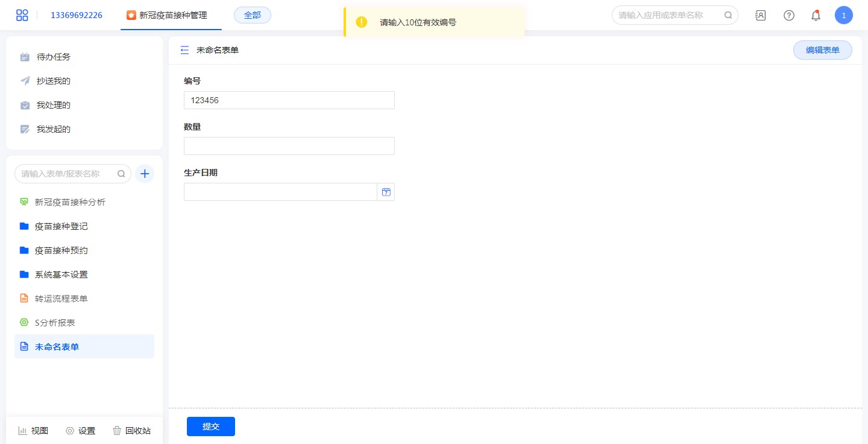
Task: Open the help question mark icon
Action: tap(788, 16)
